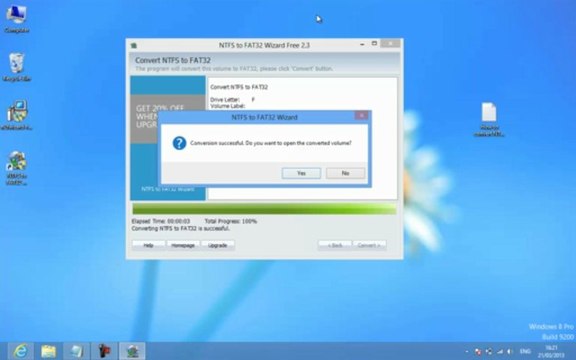The image size is (576, 360).
Task: Click the Upgrade button
Action: [x=217, y=245]
